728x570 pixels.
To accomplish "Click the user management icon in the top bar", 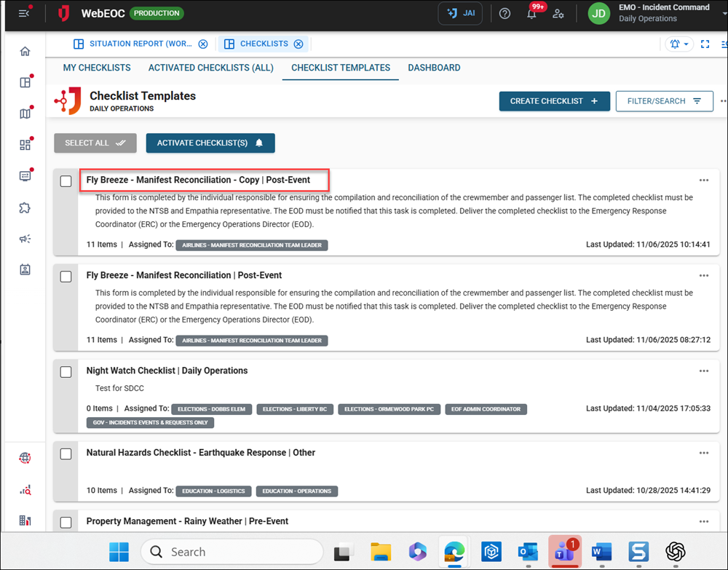I will (x=558, y=13).
